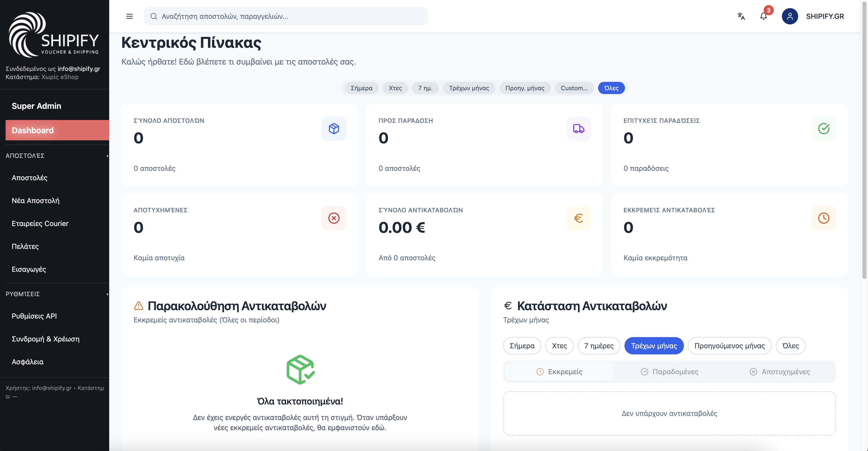
Task: Click the clock icon on Εκκρεμείς Αντικαταβολές card
Action: coord(824,218)
